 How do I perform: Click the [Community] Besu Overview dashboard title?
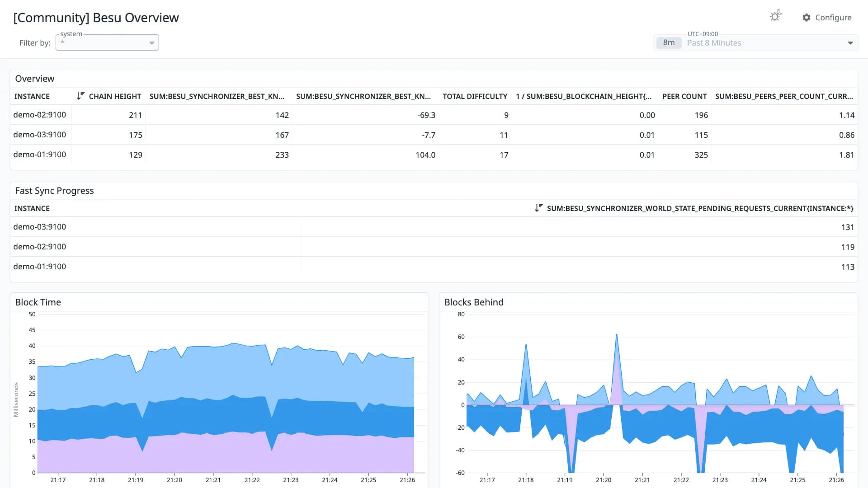[96, 18]
